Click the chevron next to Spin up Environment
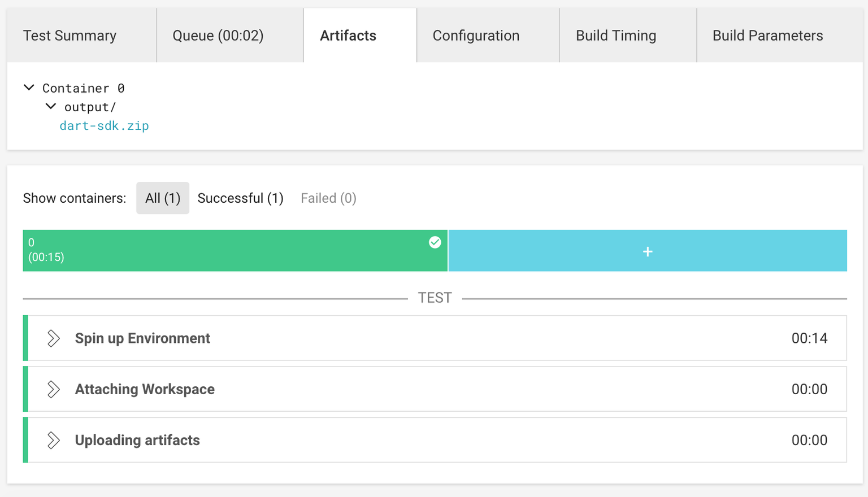 click(x=54, y=338)
